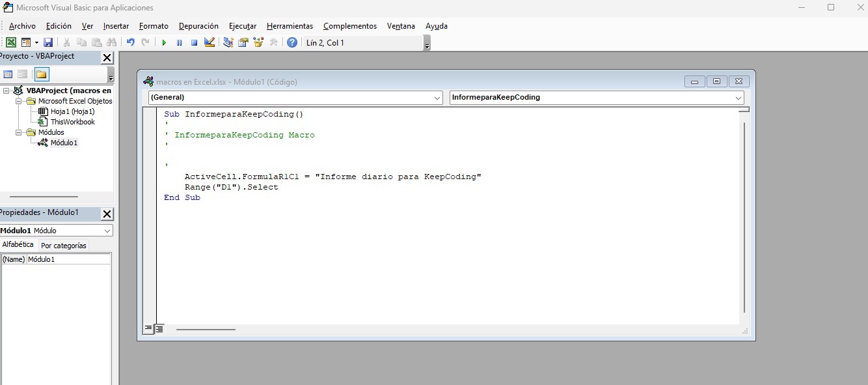Toggle Folders view in Project panel
This screenshot has width=868, height=385.
42,74
